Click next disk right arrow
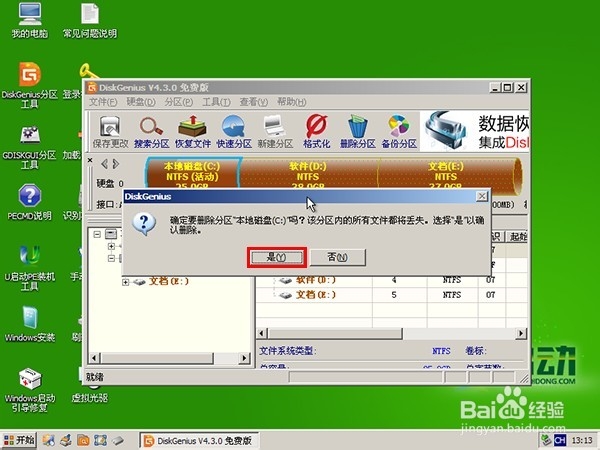 (116, 164)
